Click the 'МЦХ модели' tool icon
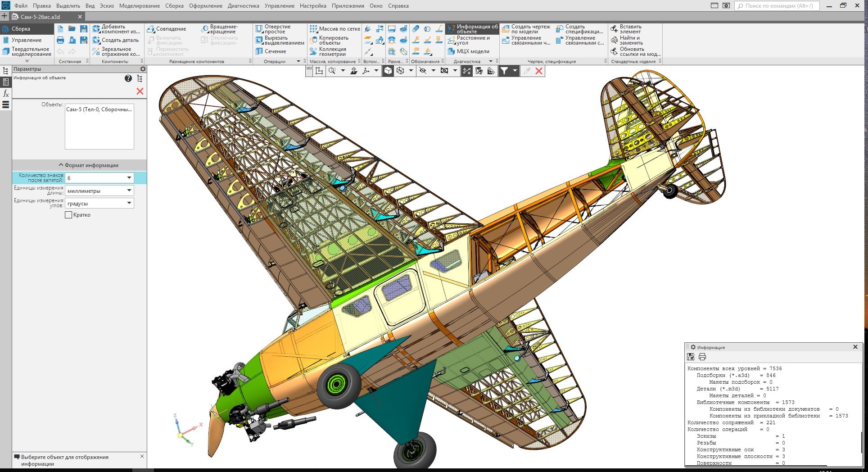The image size is (868, 472). tap(451, 51)
